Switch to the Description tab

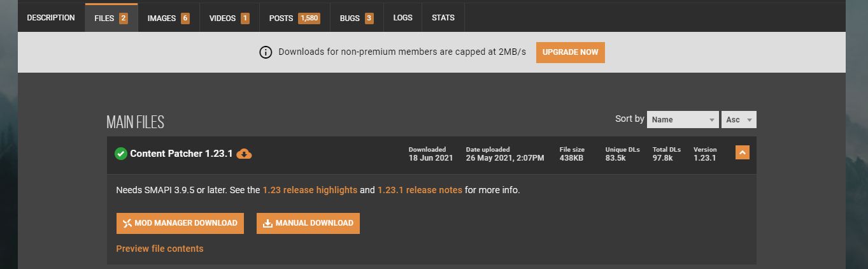point(51,18)
